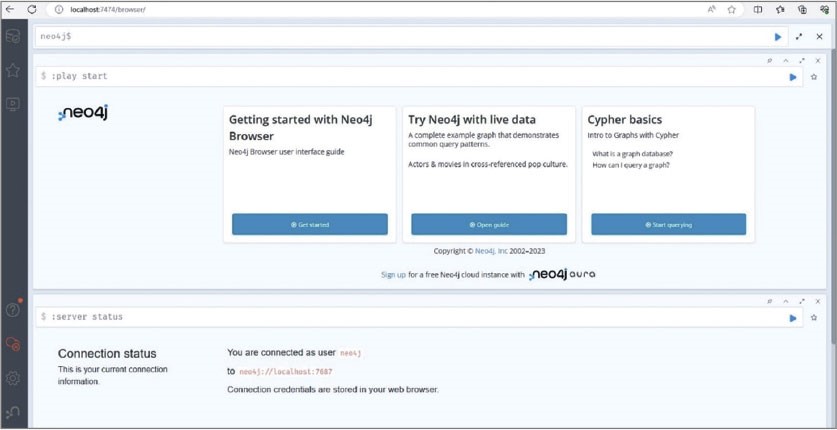Screen dimensions: 837x430
Task: Collapse the :play start frame
Action: (x=785, y=61)
